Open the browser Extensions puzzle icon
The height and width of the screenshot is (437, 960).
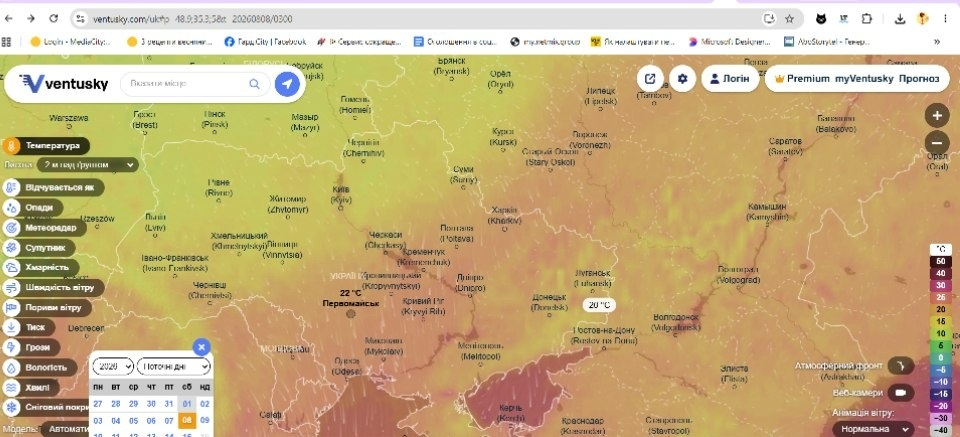click(x=866, y=19)
